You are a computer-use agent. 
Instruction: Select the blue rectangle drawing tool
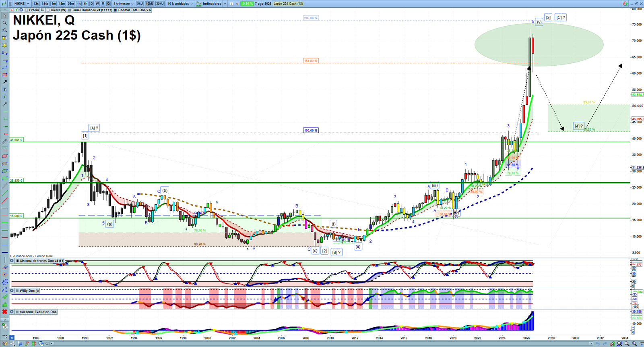click(4, 67)
